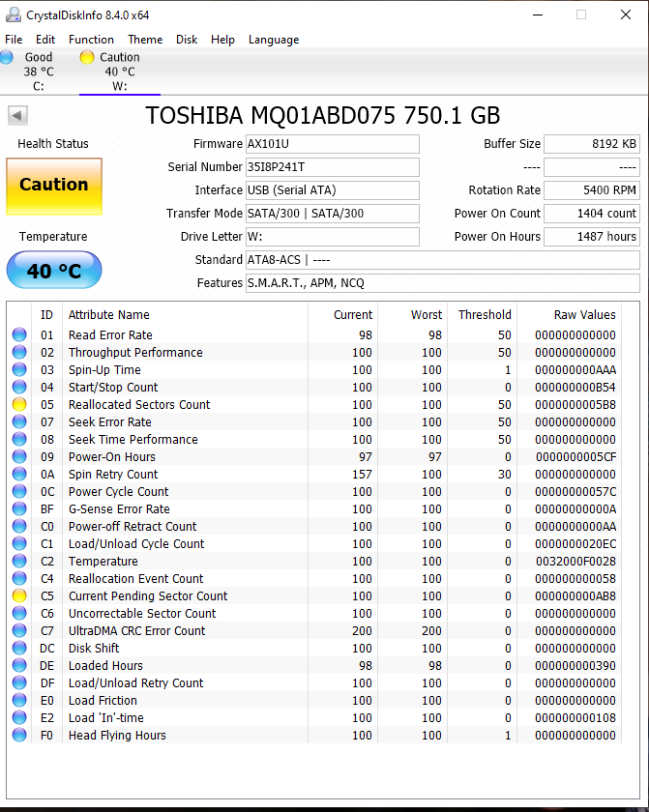Click blue status icon for Head Flying Hours
The image size is (649, 812).
click(x=19, y=735)
